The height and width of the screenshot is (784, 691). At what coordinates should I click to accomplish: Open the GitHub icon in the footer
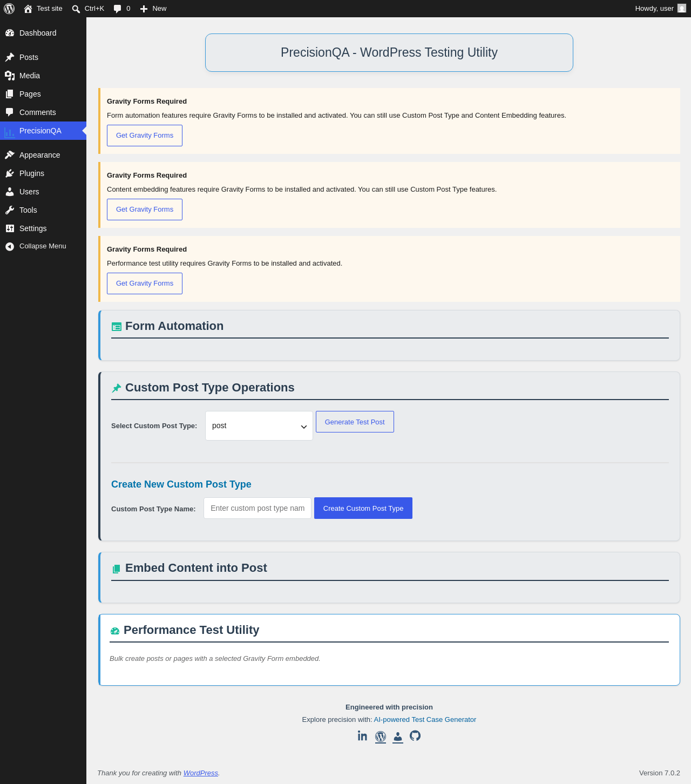(415, 736)
